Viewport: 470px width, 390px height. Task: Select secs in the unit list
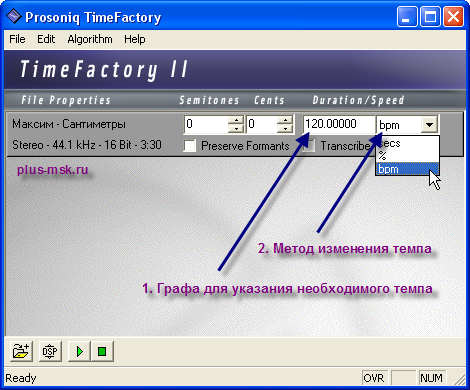tap(407, 143)
